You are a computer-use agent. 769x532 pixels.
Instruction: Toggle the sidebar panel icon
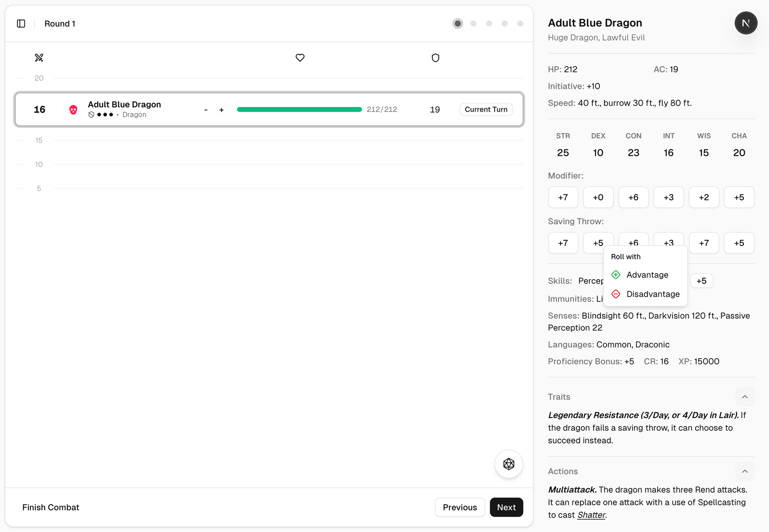tap(21, 24)
